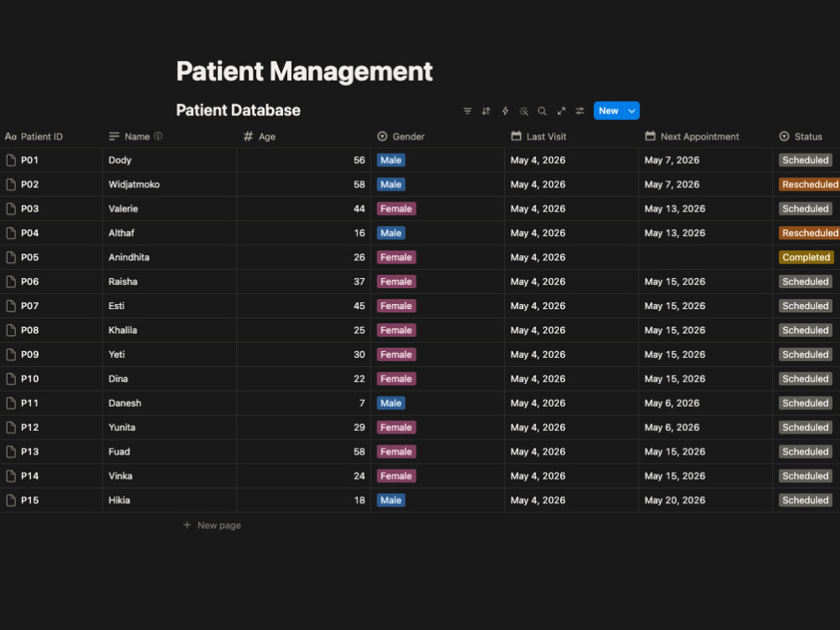Open the Next Appointment column header
Screen dimensions: 840x630
(691, 137)
